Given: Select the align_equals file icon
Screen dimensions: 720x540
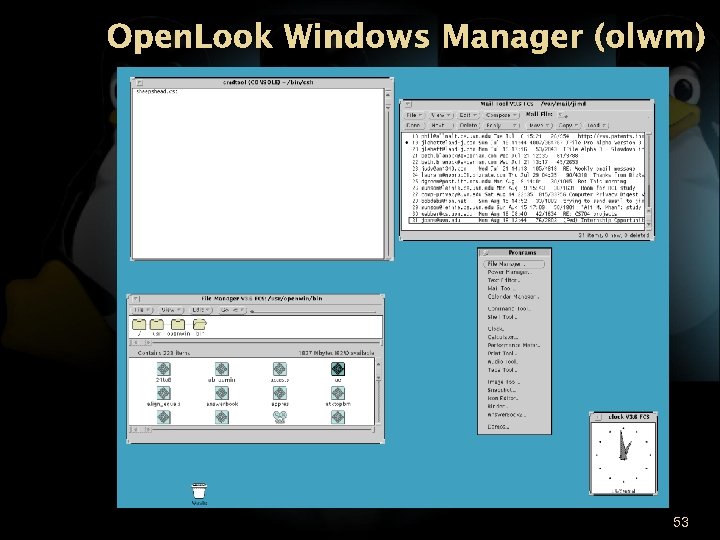Looking at the screenshot, I should 163,393.
